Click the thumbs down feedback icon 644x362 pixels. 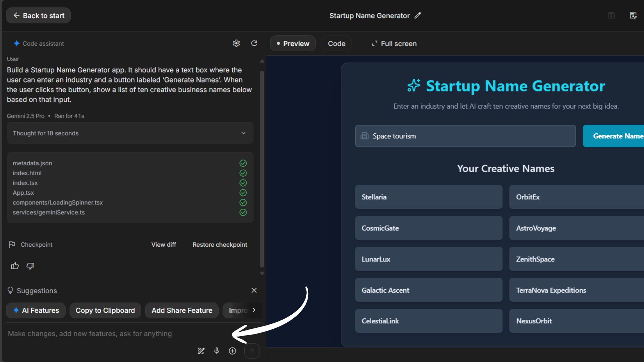click(x=31, y=266)
